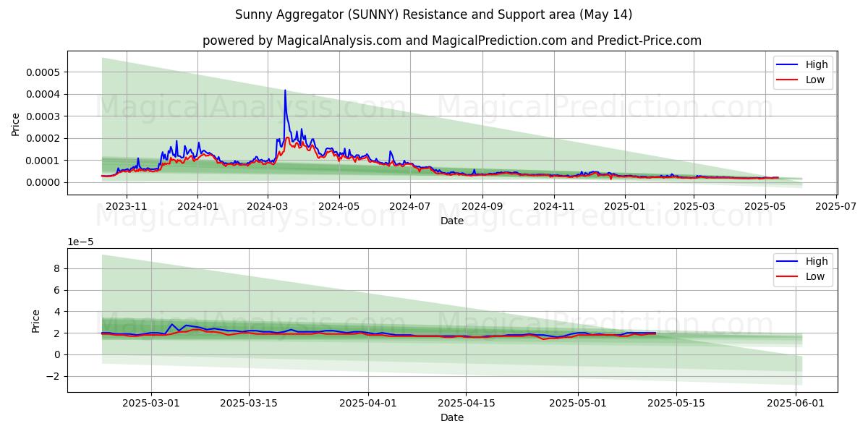The width and height of the screenshot is (868, 434).
Task: Click the '2023-11' date tick label
Action: click(x=127, y=206)
